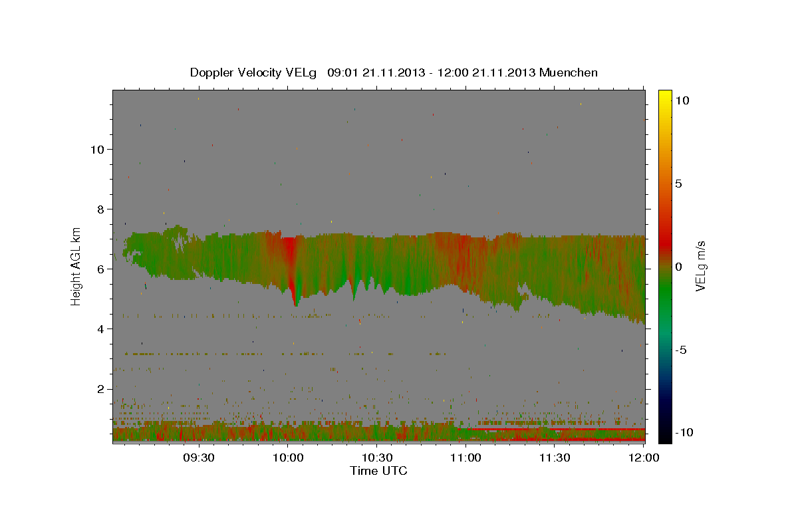
Task: Click the horizontal red line after 11:00
Action: (551, 430)
